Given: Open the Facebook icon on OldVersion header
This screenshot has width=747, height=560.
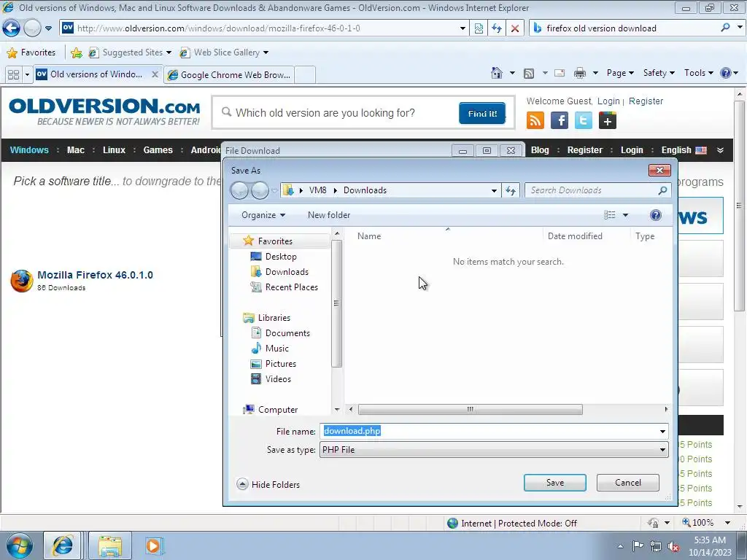Looking at the screenshot, I should click(560, 120).
